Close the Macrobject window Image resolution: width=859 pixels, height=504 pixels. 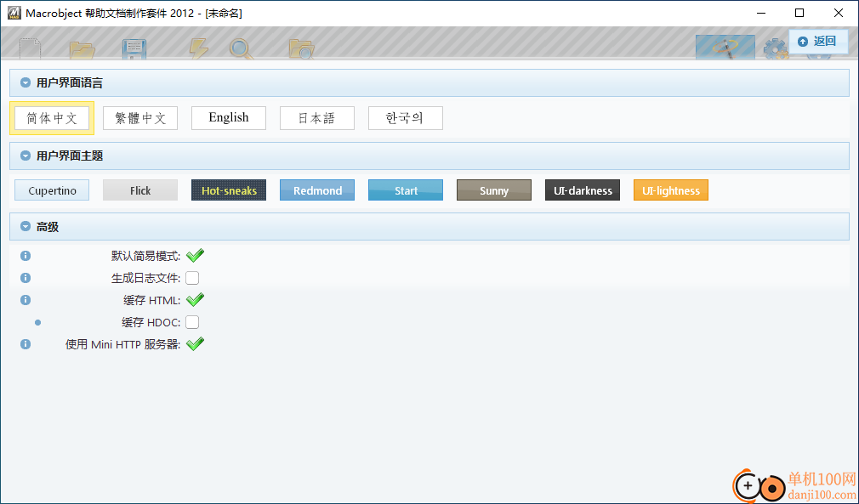[839, 13]
